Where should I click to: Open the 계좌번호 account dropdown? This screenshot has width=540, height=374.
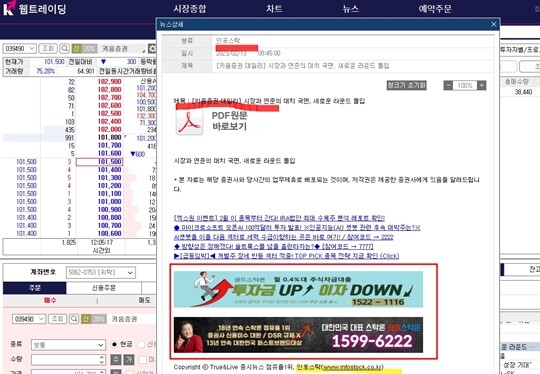pyautogui.click(x=101, y=272)
